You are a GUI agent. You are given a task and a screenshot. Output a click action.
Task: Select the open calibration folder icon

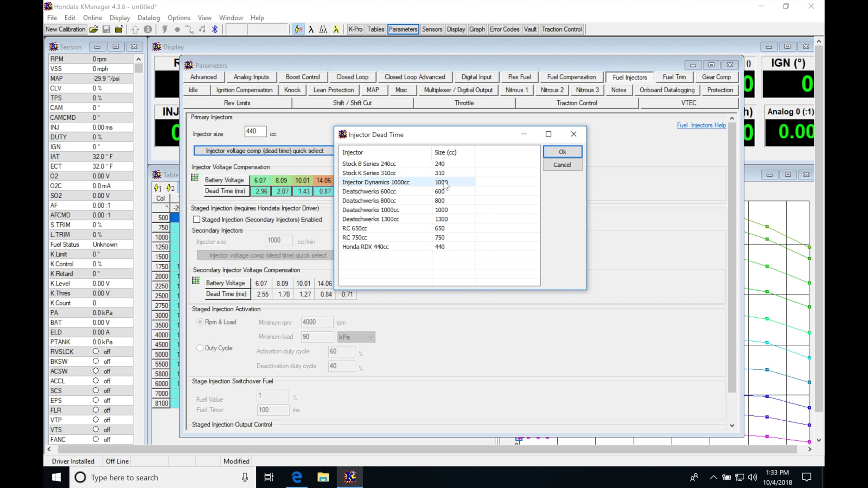tap(94, 29)
